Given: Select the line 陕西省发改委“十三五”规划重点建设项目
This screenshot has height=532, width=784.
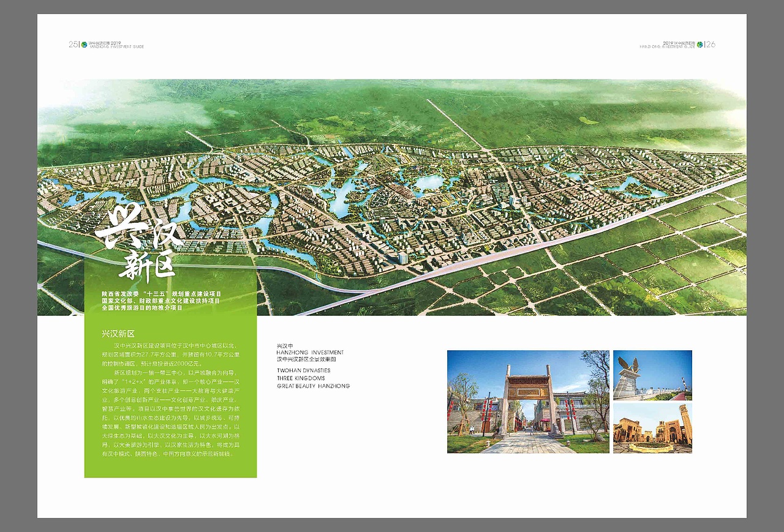Looking at the screenshot, I should pos(162,294).
